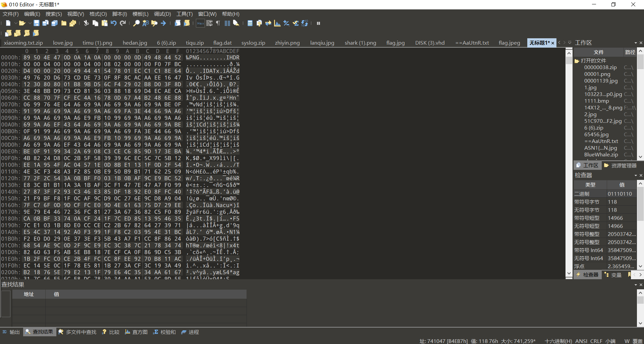The image size is (644, 344).
Task: Open a file using the folder icon
Action: pos(22,23)
